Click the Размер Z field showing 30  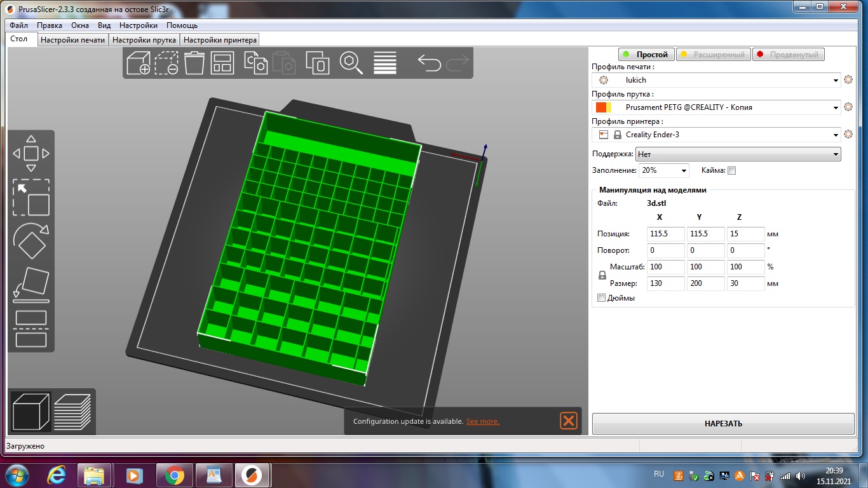tap(746, 283)
